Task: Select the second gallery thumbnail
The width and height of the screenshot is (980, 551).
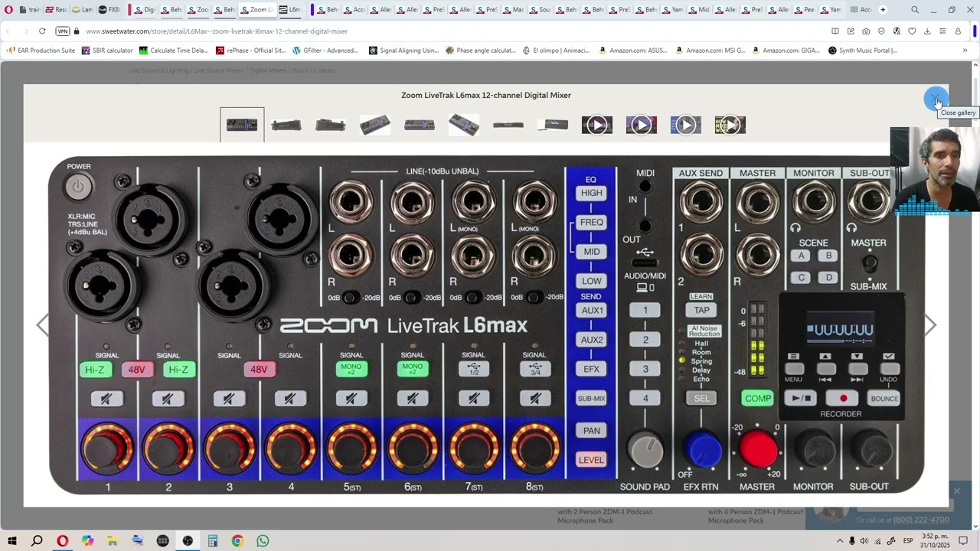Action: pos(286,125)
